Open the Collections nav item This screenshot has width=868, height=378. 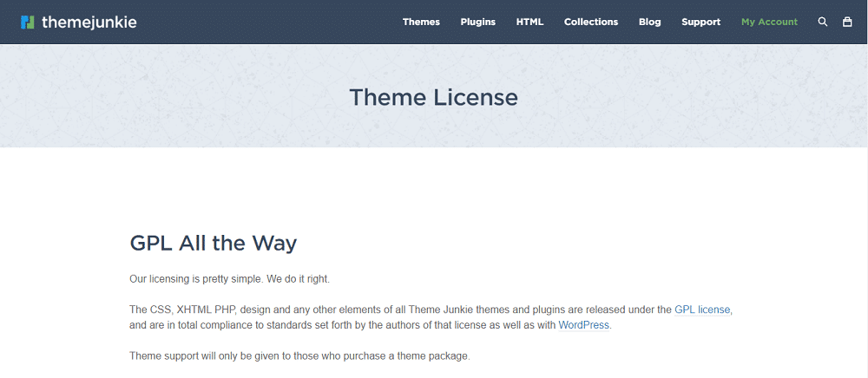pyautogui.click(x=591, y=22)
